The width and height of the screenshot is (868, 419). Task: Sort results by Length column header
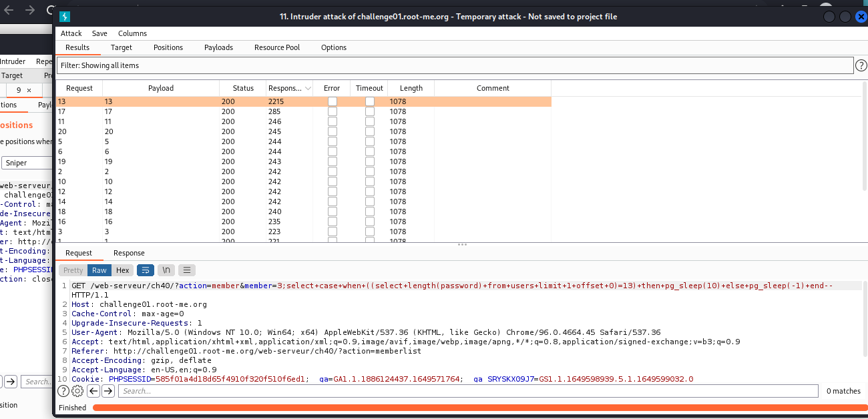click(x=411, y=88)
